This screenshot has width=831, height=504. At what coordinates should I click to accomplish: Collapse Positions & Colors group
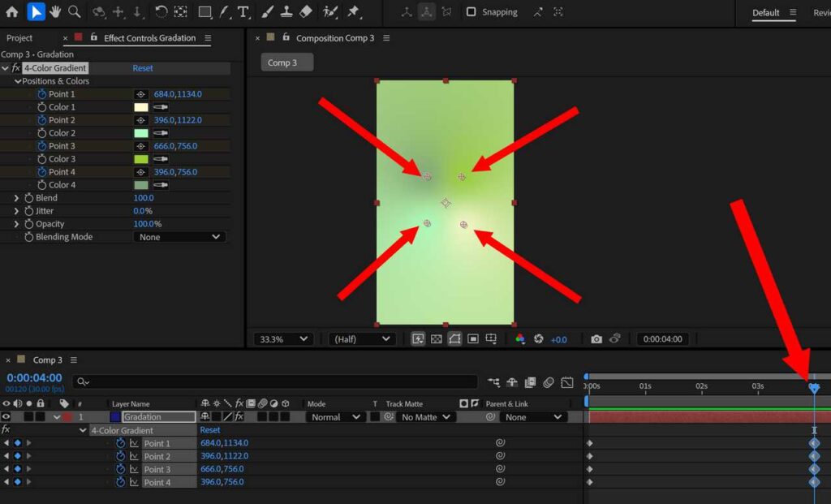18,81
